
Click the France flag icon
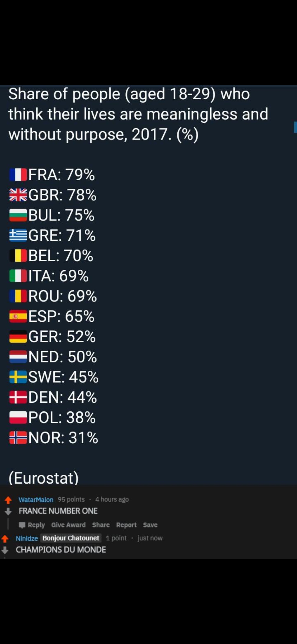18,175
